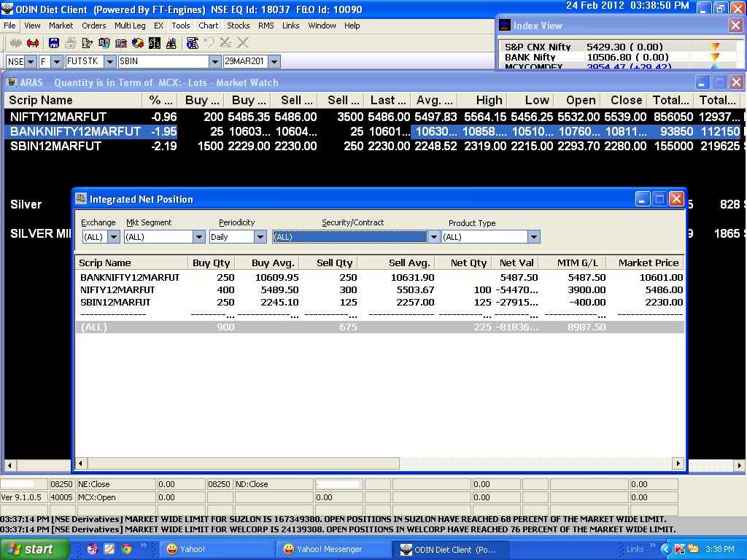
Task: Click the first purple quick launch icon
Action: pyautogui.click(x=93, y=549)
